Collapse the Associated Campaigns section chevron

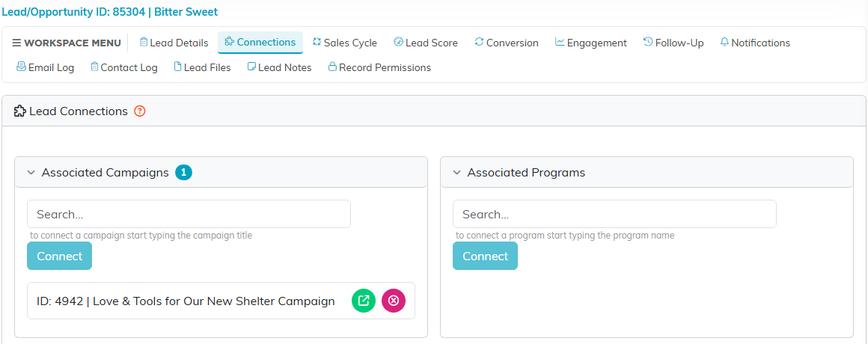[x=31, y=173]
